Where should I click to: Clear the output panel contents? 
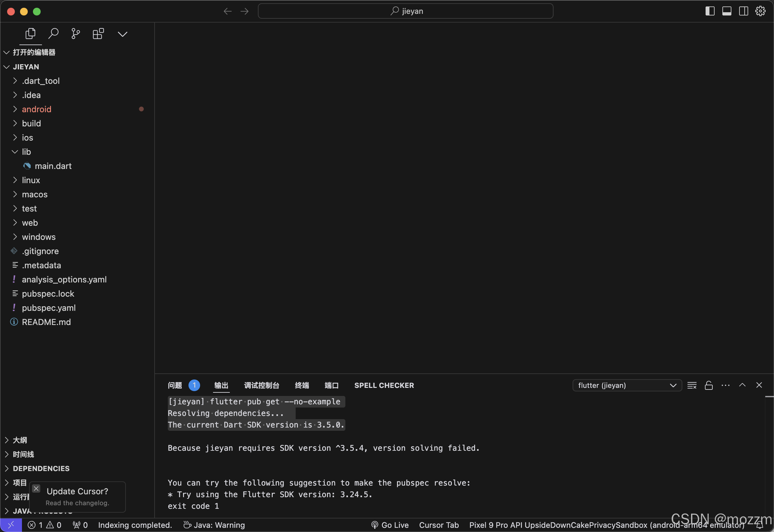point(692,385)
